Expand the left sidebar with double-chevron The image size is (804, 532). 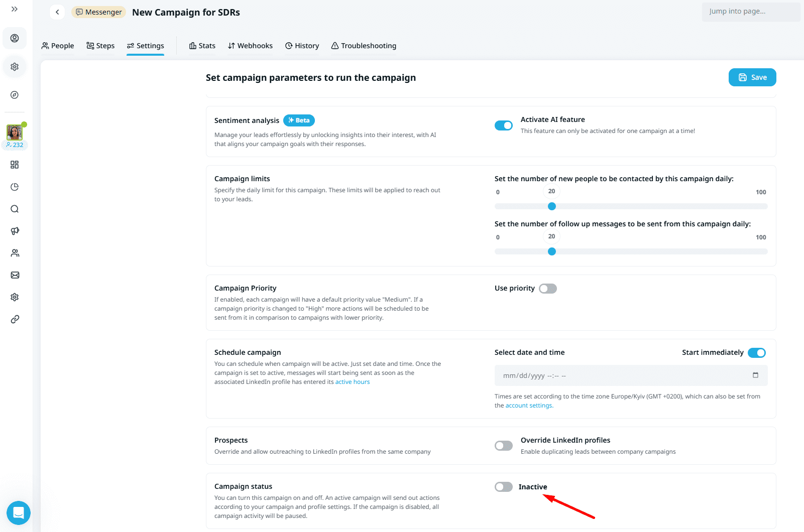tap(15, 9)
